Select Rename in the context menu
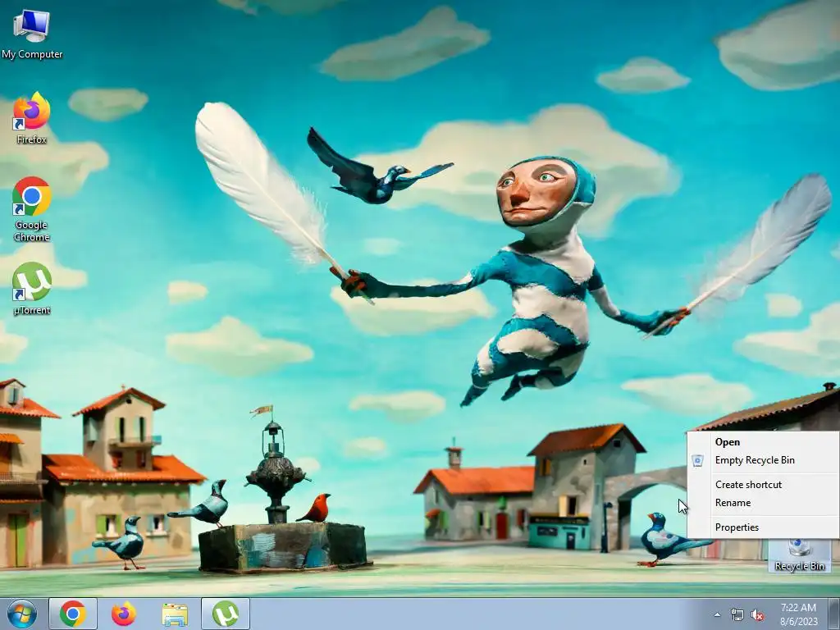Viewport: 840px width, 630px height. [763, 503]
